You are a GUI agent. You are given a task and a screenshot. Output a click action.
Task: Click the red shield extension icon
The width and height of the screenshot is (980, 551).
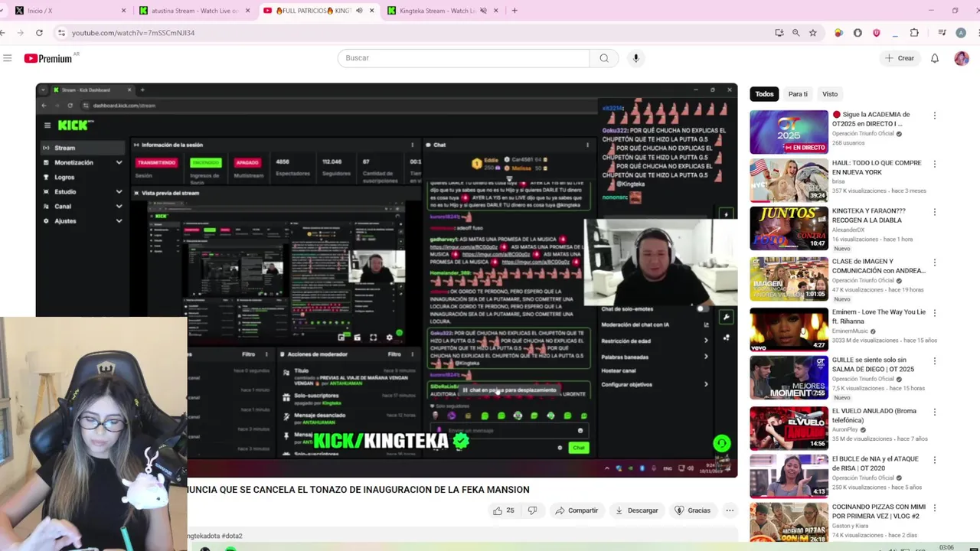pos(877,33)
